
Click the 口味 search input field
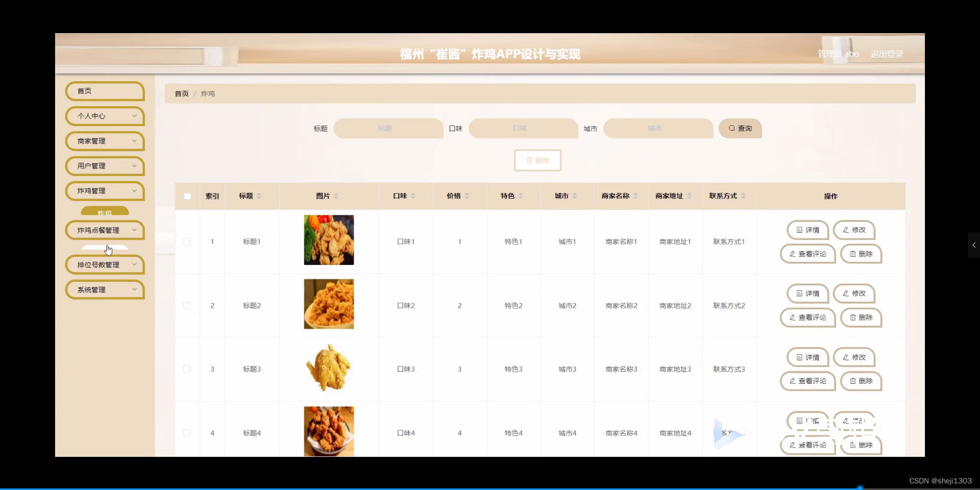click(x=523, y=128)
